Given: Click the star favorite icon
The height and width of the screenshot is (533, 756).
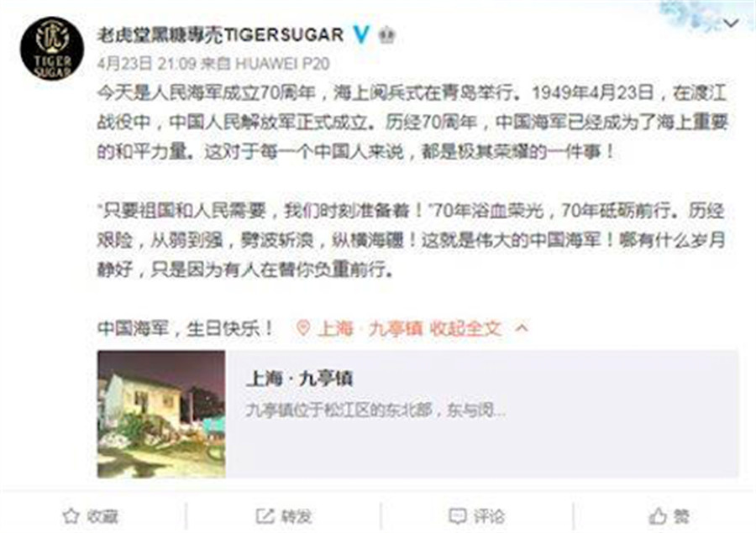Looking at the screenshot, I should coord(71,516).
